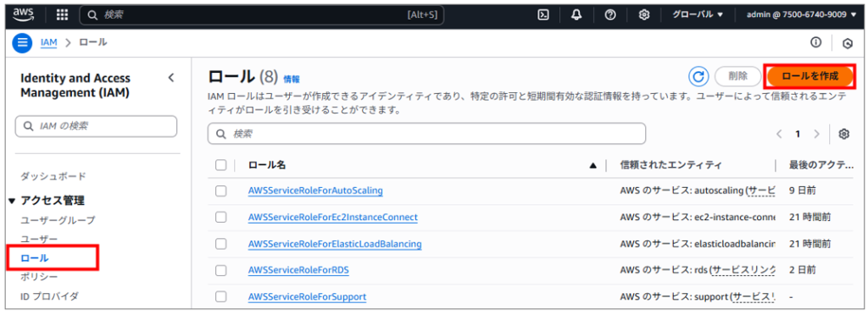Refresh the roles list

[x=699, y=76]
